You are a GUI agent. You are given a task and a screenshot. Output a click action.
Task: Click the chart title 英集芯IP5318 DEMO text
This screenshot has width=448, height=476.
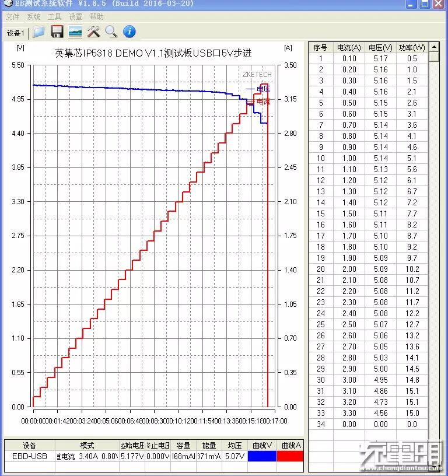[x=153, y=53]
